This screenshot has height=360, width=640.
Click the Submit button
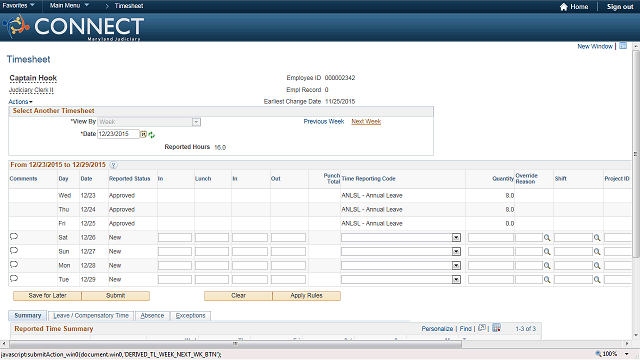point(116,296)
